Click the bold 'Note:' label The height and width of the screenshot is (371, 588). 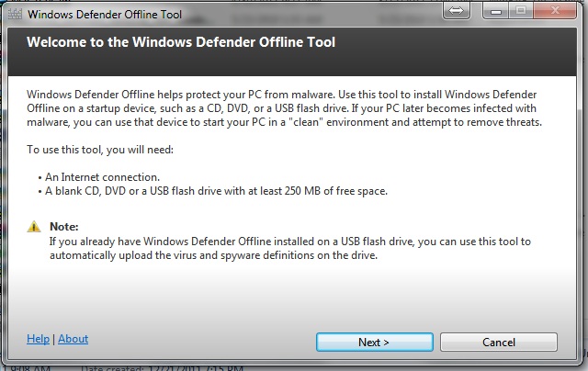[x=64, y=227]
